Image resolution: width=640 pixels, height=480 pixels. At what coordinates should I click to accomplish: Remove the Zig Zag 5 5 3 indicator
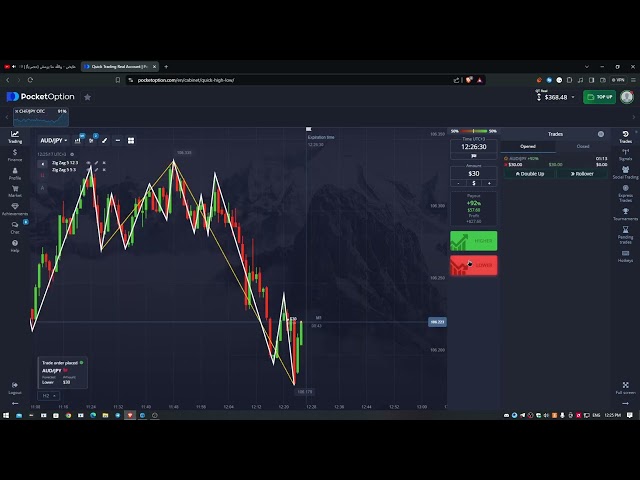pyautogui.click(x=104, y=169)
